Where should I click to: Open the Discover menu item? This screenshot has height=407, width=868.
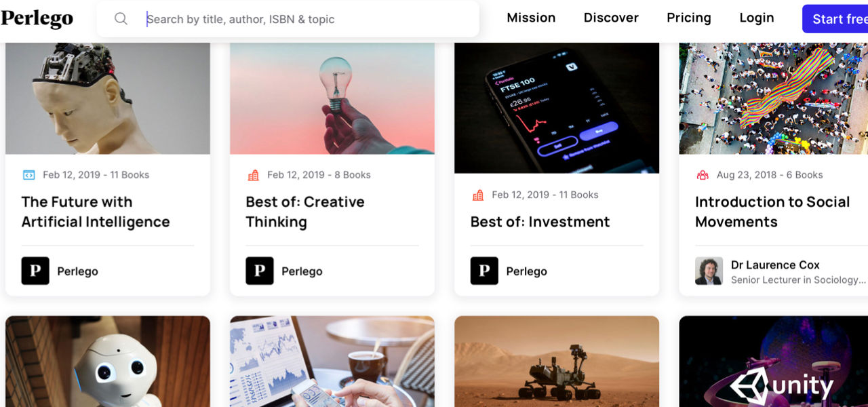coord(611,18)
